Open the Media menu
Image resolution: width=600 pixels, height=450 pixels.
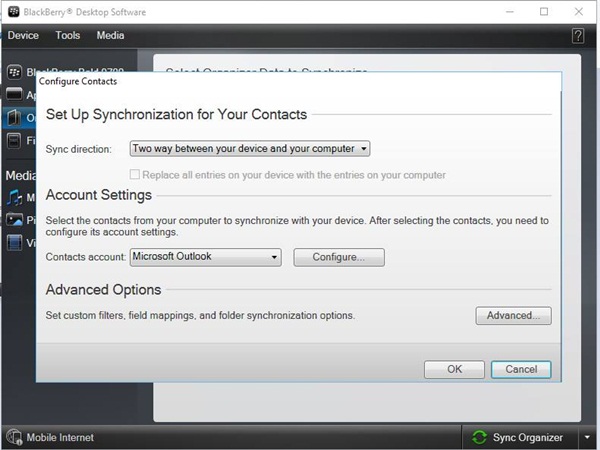[110, 35]
